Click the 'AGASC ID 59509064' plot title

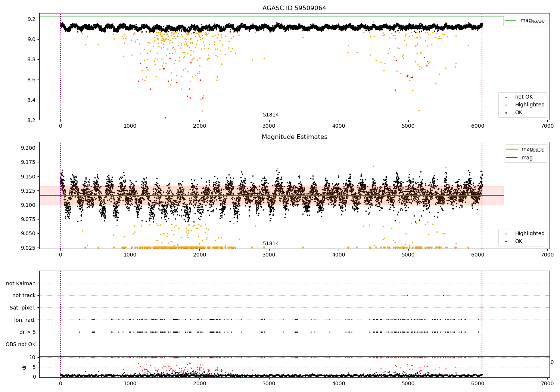[294, 8]
